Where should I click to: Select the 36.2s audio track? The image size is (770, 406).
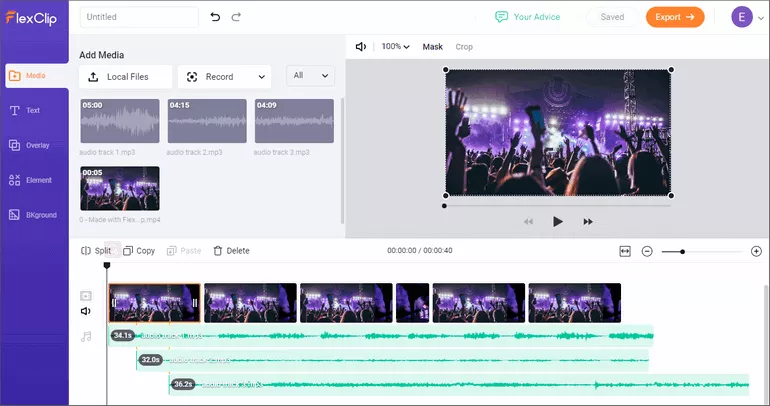(459, 384)
